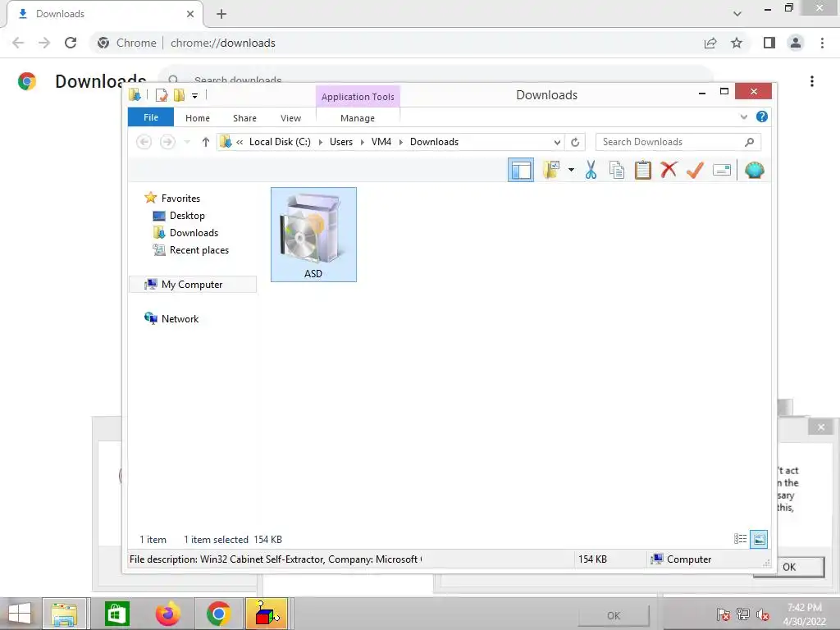Switch to the Share ribbon tab
The image size is (840, 630).
tap(244, 118)
